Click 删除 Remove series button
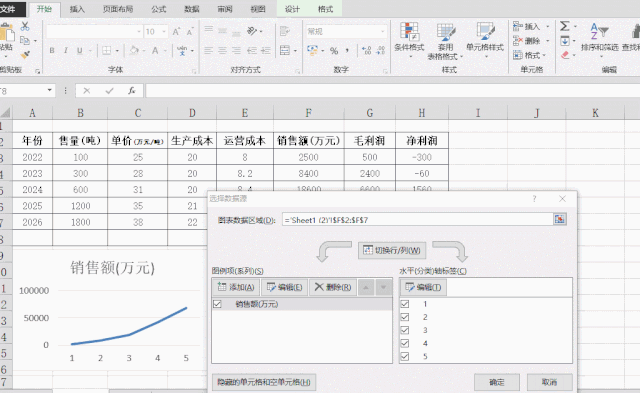The height and width of the screenshot is (393, 640). (x=333, y=287)
